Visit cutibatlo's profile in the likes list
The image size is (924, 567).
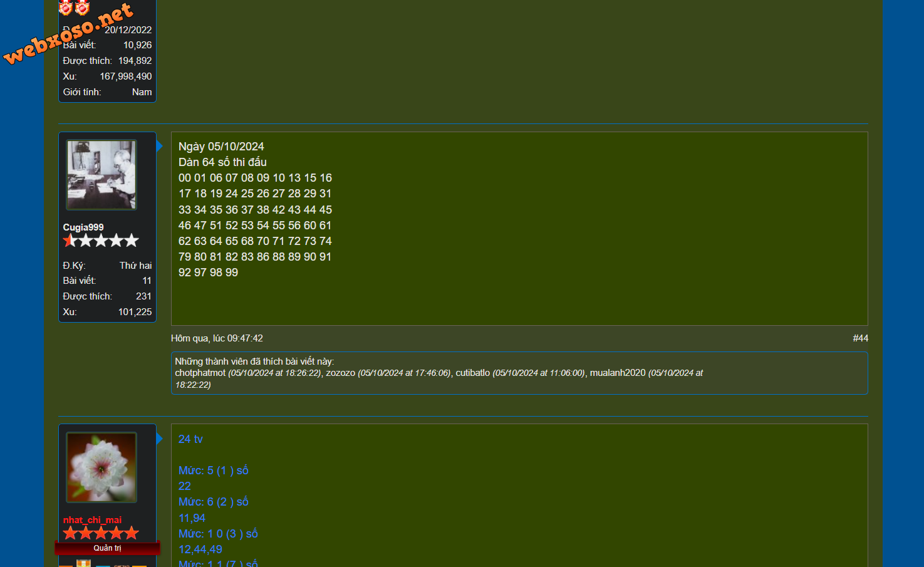pyautogui.click(x=472, y=373)
